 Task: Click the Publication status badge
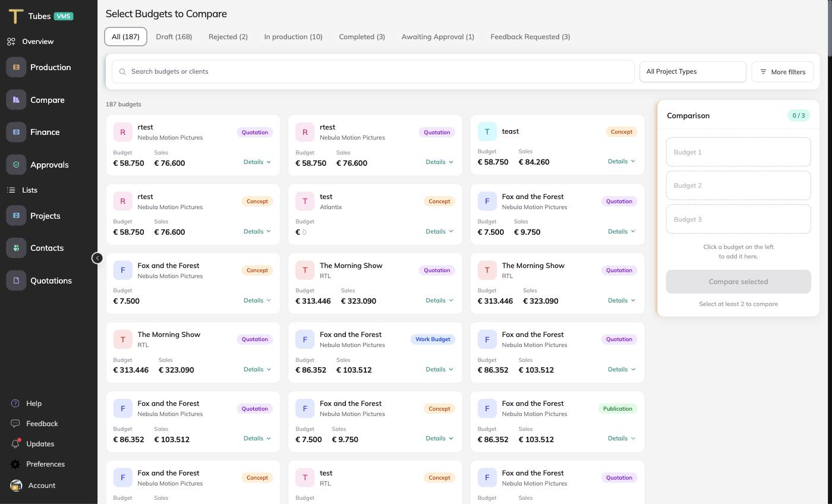tap(617, 409)
